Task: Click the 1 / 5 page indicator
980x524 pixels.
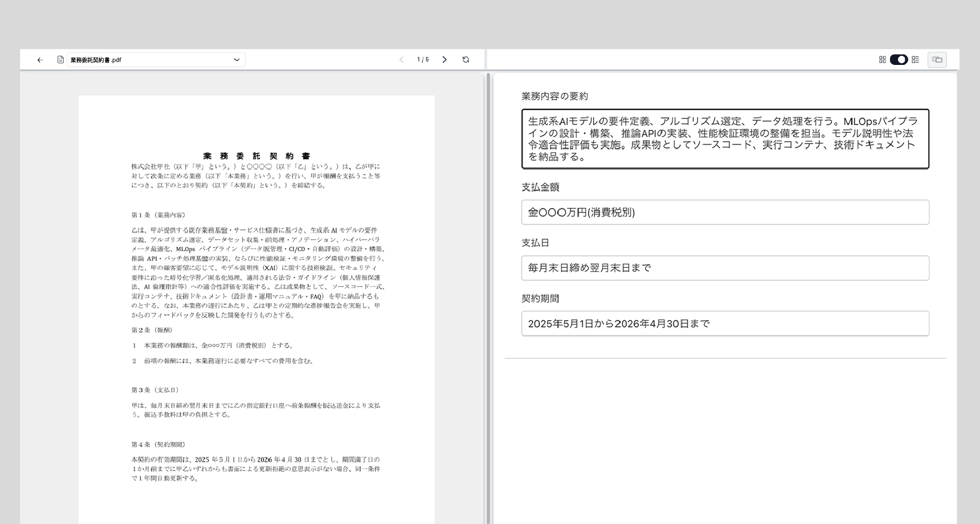Action: tap(423, 60)
